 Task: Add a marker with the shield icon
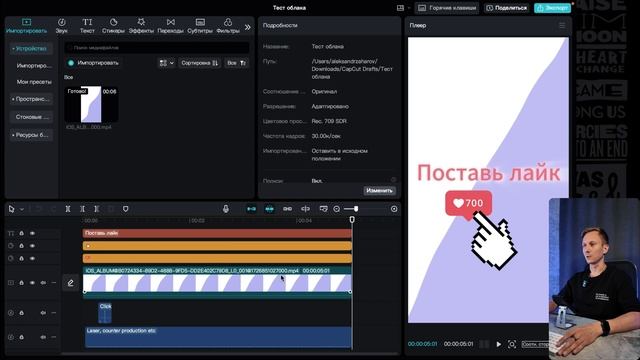coord(126,209)
